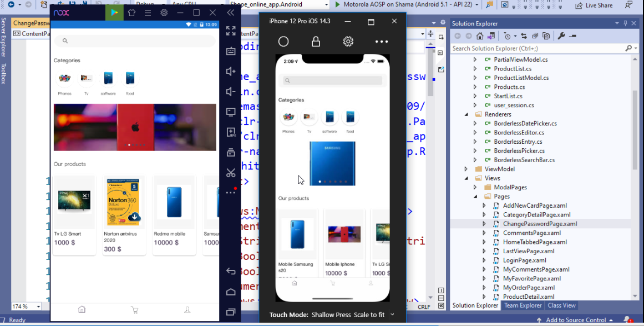This screenshot has width=644, height=326.
Task: Collapse Nox sidebar with double-chevron icon
Action: click(x=231, y=13)
